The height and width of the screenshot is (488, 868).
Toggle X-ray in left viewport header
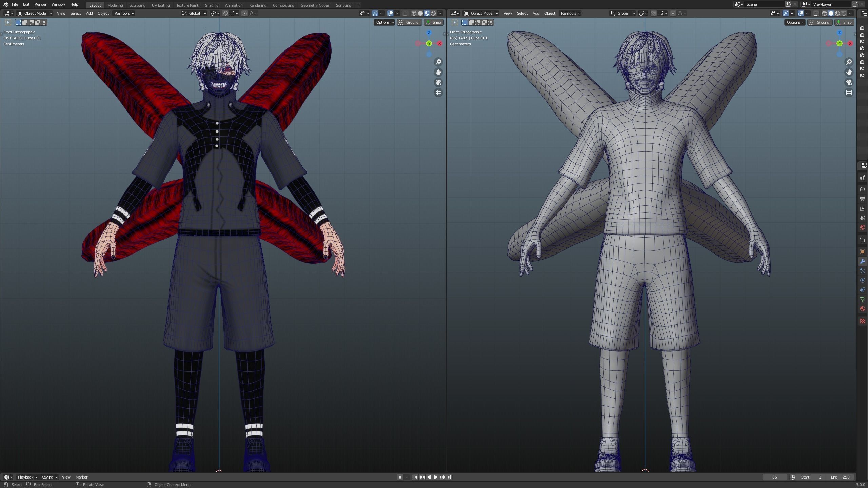(x=405, y=13)
